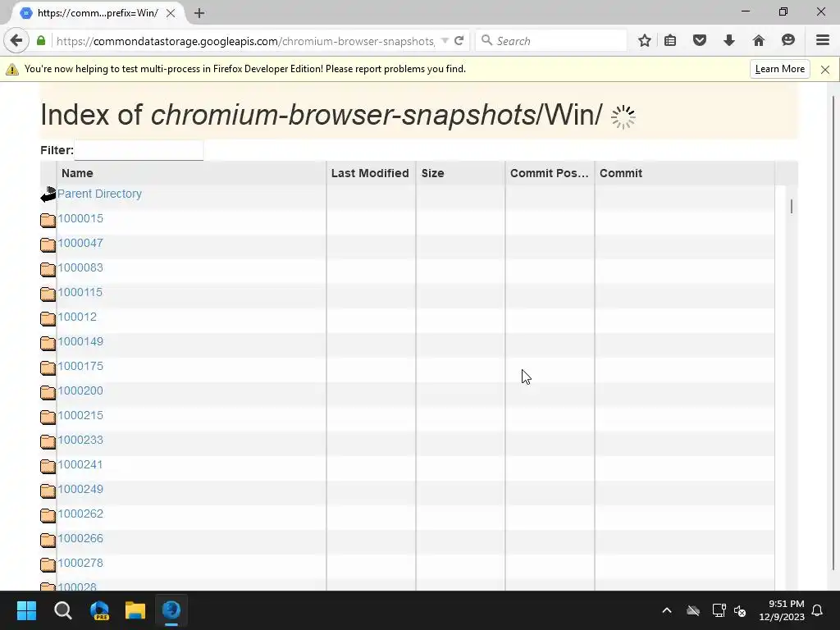Open the Downloads arrow icon
Viewport: 840px width, 630px height.
(x=729, y=41)
